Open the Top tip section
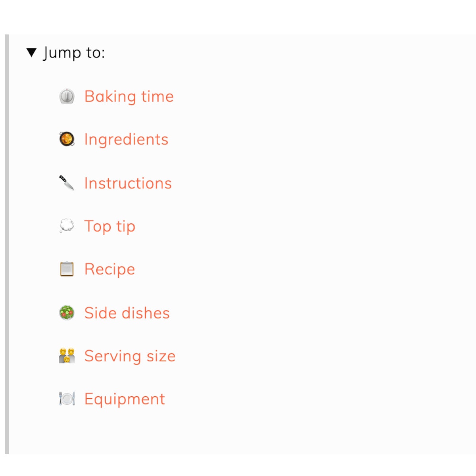 (x=109, y=226)
